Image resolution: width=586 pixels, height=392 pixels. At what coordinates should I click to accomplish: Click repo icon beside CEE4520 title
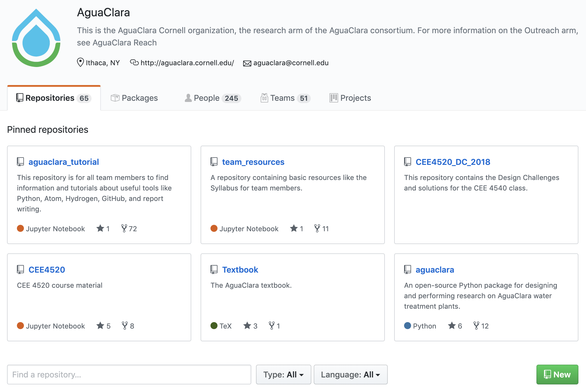click(x=20, y=270)
